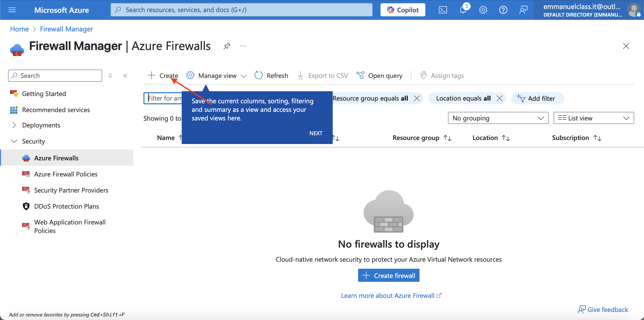
Task: Click Add filter
Action: pyautogui.click(x=538, y=98)
